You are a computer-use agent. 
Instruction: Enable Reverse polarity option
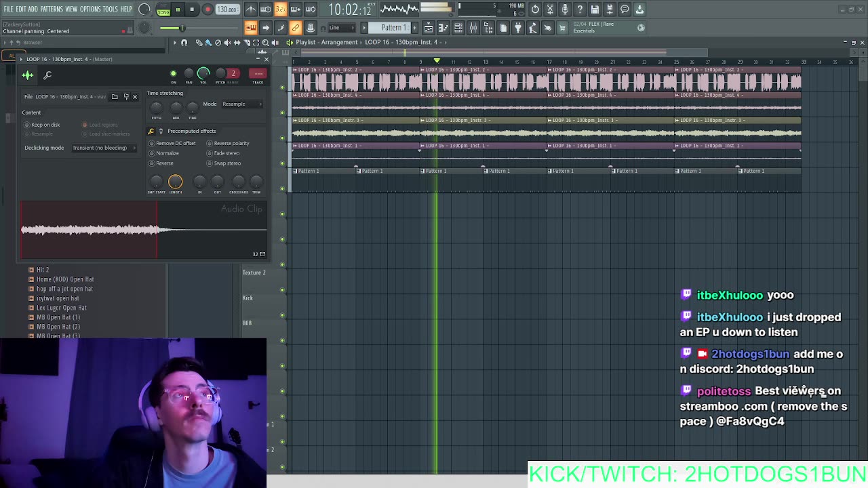coord(228,143)
